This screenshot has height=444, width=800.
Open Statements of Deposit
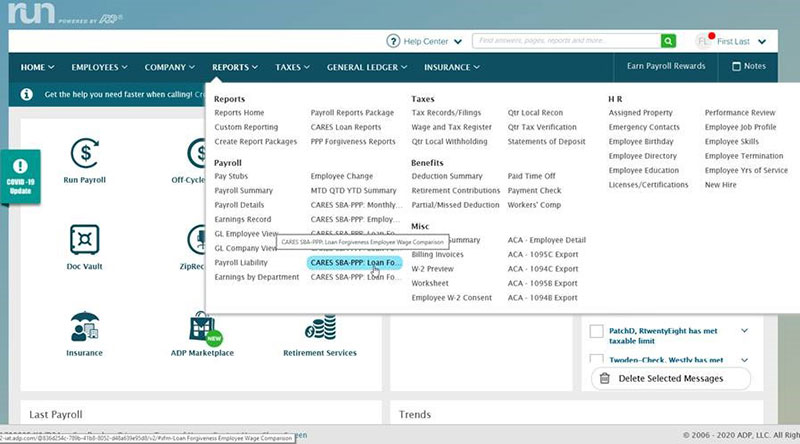click(x=546, y=141)
